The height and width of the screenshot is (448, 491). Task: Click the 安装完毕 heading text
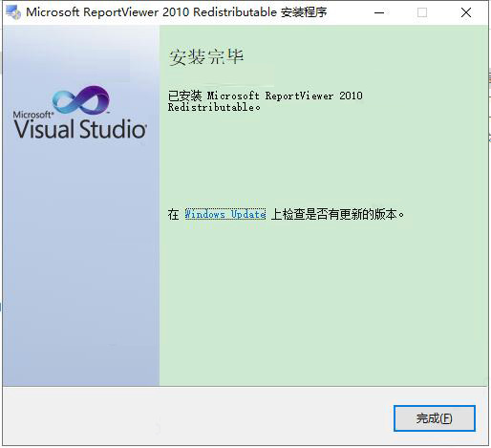click(x=206, y=57)
